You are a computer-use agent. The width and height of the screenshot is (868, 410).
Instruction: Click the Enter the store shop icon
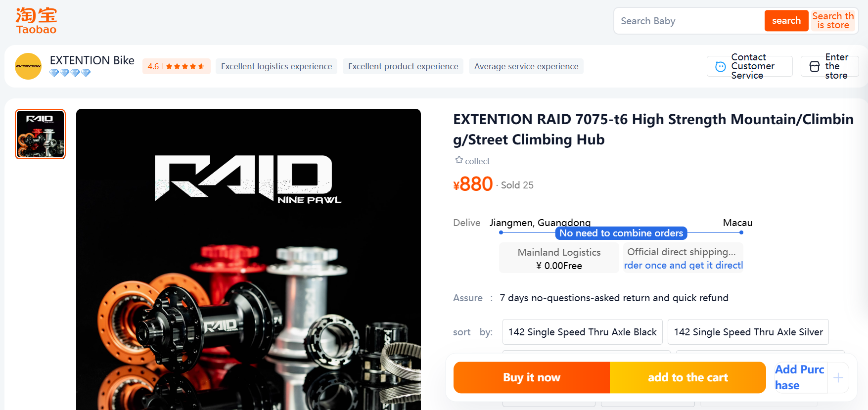point(815,66)
